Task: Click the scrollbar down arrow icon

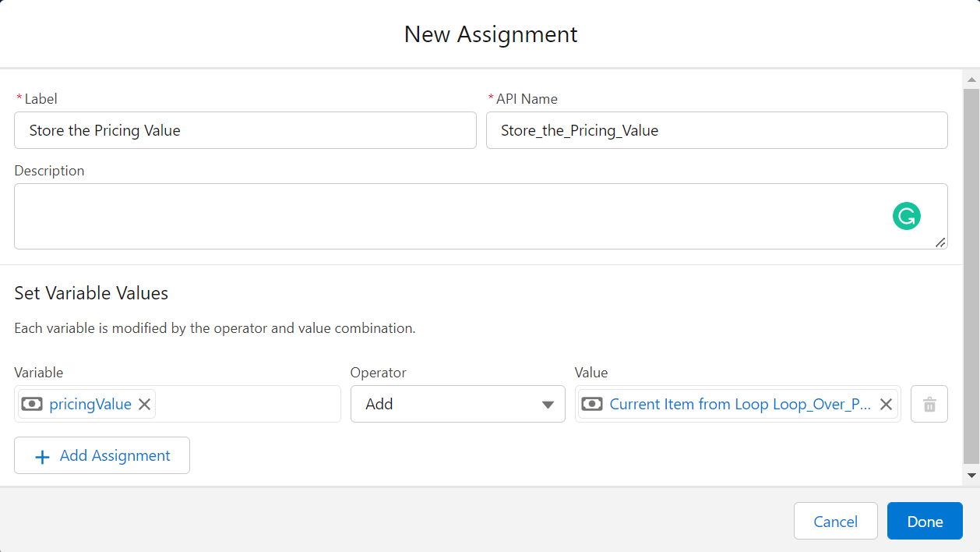Action: coord(971,477)
